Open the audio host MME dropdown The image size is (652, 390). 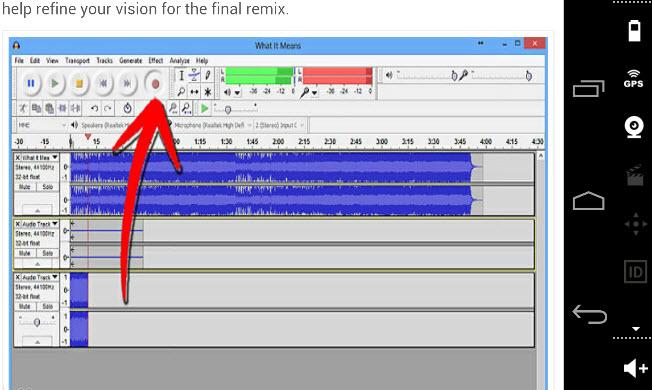[x=42, y=125]
